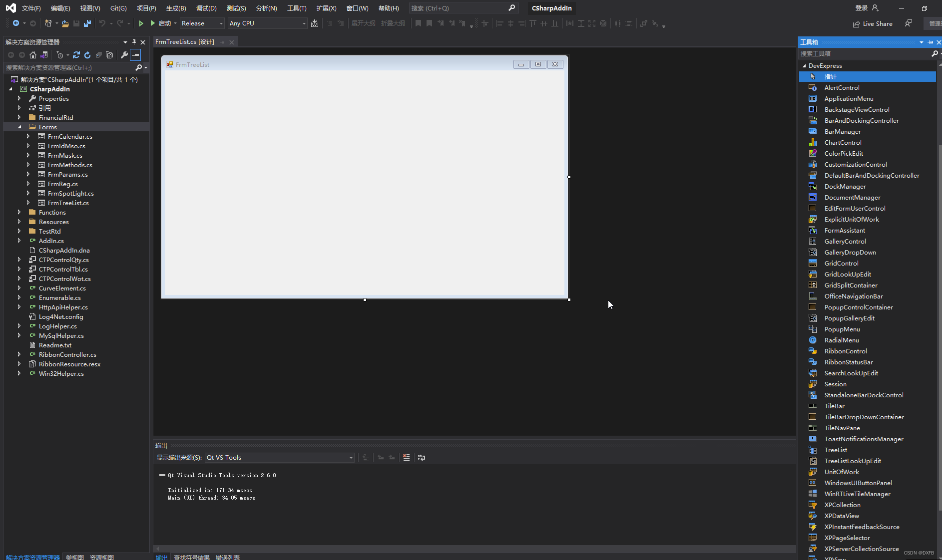This screenshot has height=560, width=942.
Task: Click the Save toolbar icon
Action: pos(76,23)
